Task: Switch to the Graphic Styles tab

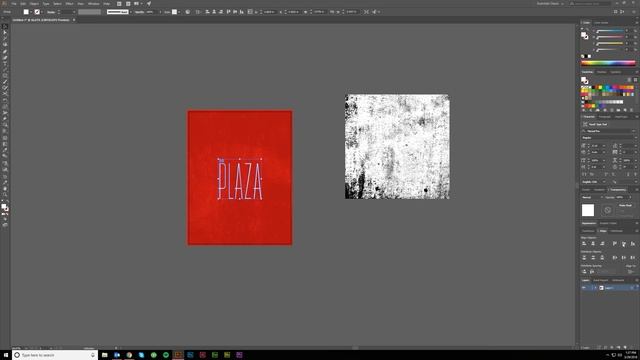Action: click(608, 223)
